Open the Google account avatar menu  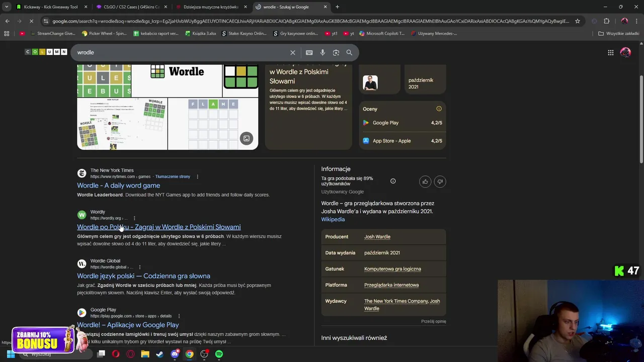tap(625, 52)
